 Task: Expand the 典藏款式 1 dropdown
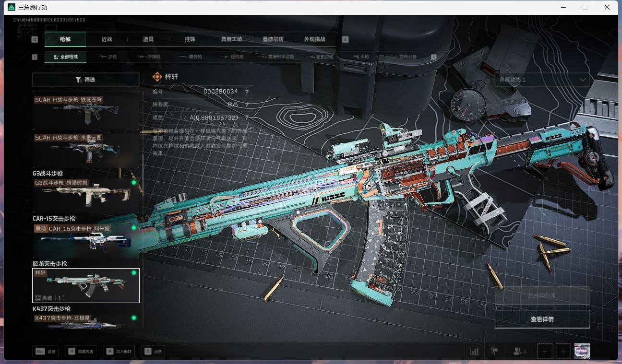point(542,80)
